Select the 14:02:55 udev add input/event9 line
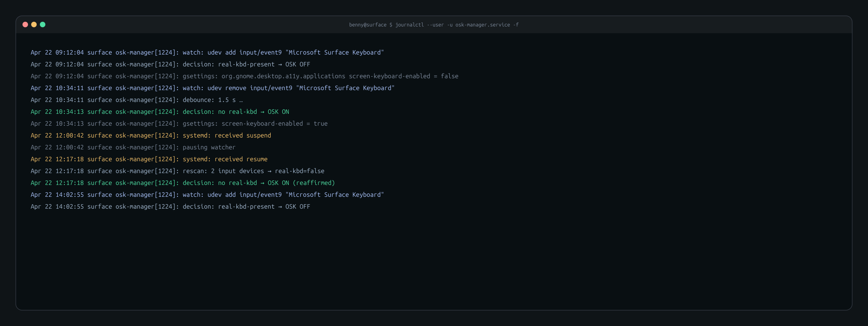868x326 pixels. tap(207, 195)
